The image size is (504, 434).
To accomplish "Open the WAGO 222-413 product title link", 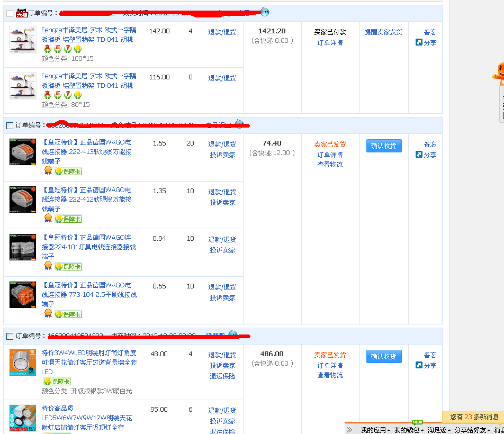I will (87, 151).
